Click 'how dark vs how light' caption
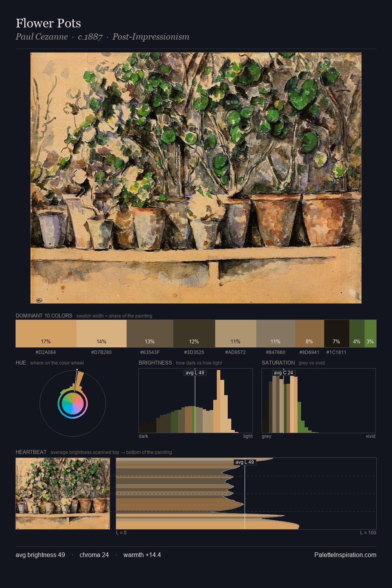 click(x=199, y=363)
